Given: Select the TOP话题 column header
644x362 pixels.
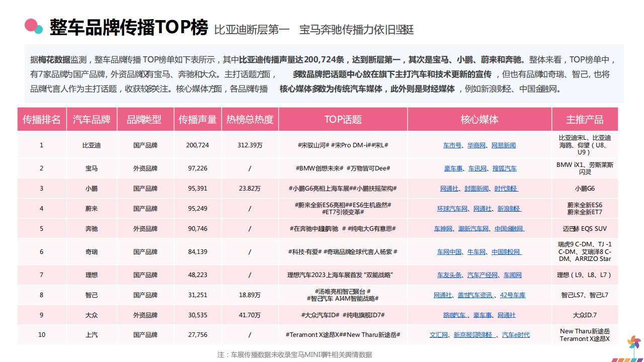Looking at the screenshot, I should click(343, 120).
